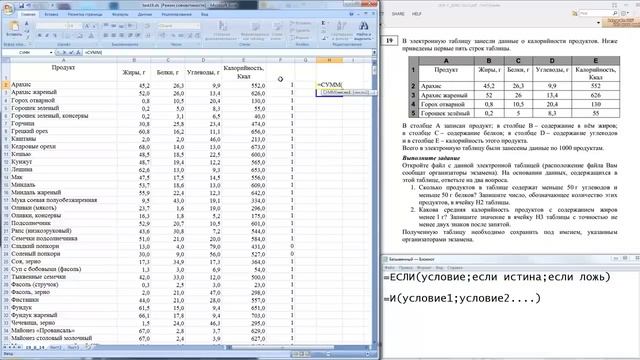Image resolution: width=640 pixels, height=360 pixels.
Task: Expand the formula bar arrow
Action: 374,53
